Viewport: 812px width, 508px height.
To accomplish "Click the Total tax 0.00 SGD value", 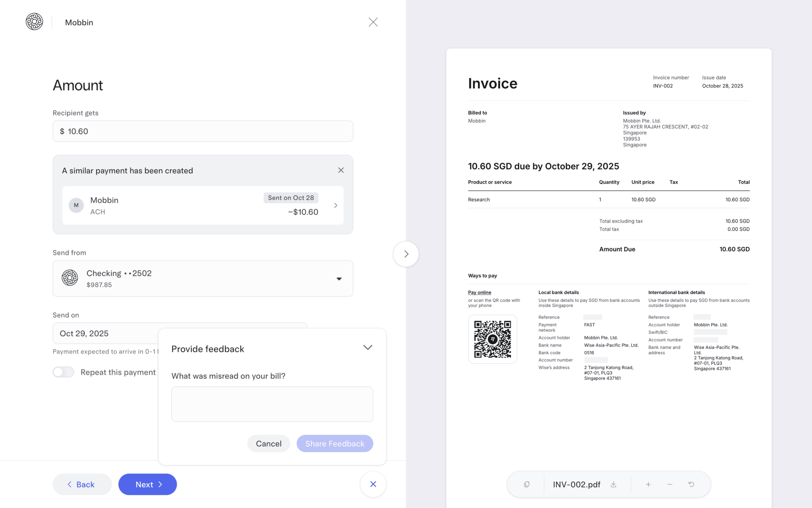I will [738, 229].
